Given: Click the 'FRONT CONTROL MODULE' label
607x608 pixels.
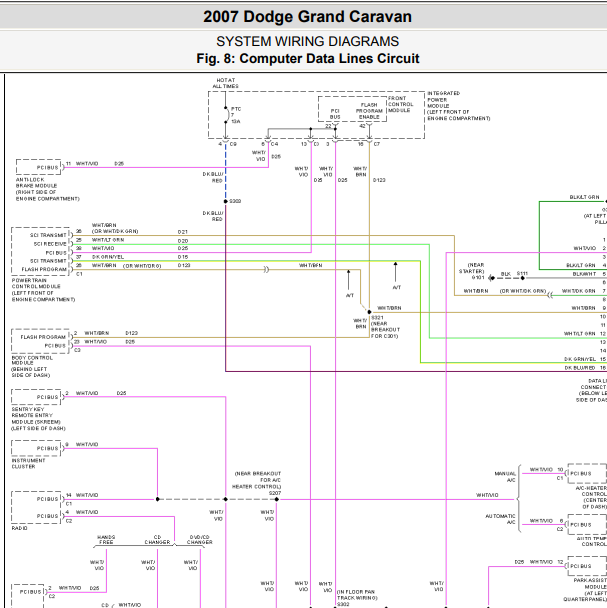Looking at the screenshot, I should pyautogui.click(x=401, y=104).
